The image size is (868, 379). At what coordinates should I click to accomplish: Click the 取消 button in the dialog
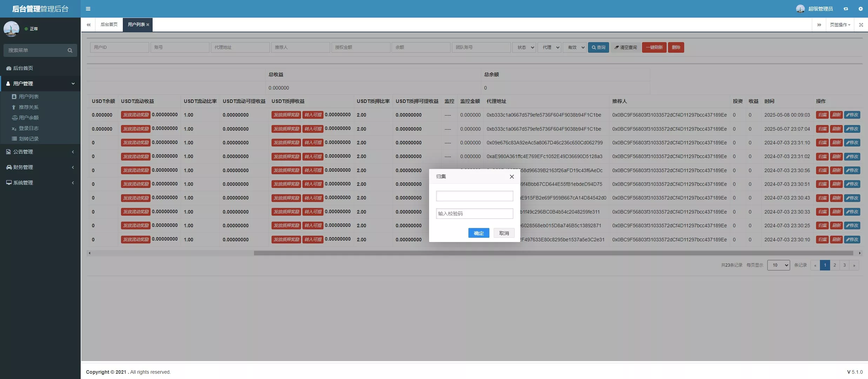click(504, 233)
